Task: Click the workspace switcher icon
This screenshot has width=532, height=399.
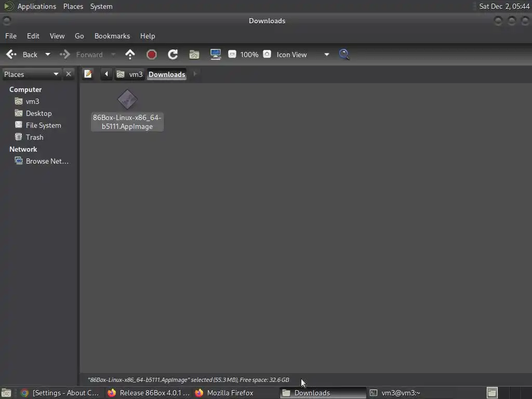Action: point(492,393)
